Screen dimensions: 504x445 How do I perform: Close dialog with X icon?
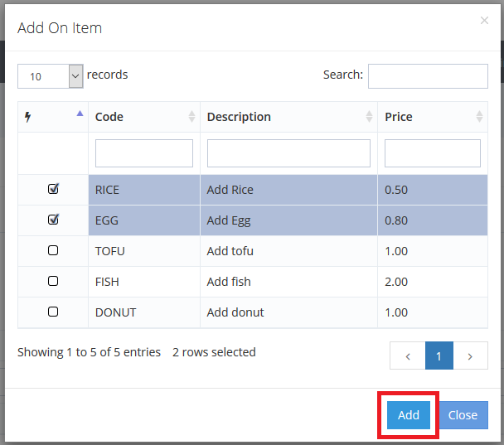pyautogui.click(x=484, y=21)
